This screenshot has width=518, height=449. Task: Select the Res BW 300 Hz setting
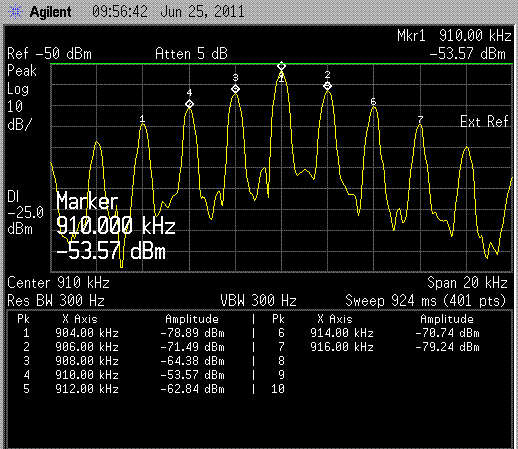click(56, 301)
